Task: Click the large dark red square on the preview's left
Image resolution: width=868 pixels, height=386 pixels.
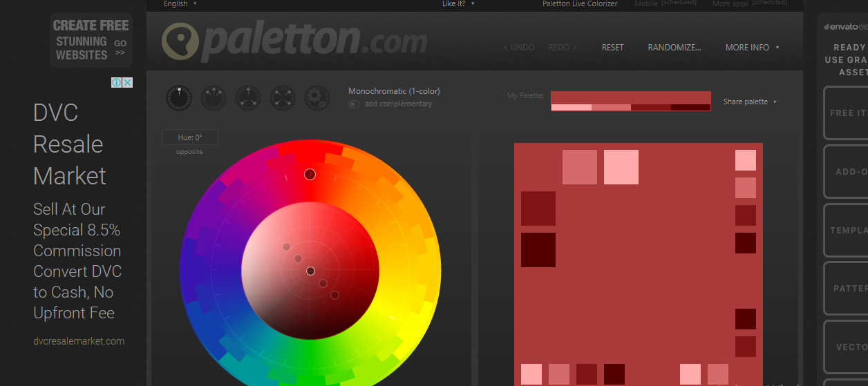Action: coord(538,209)
